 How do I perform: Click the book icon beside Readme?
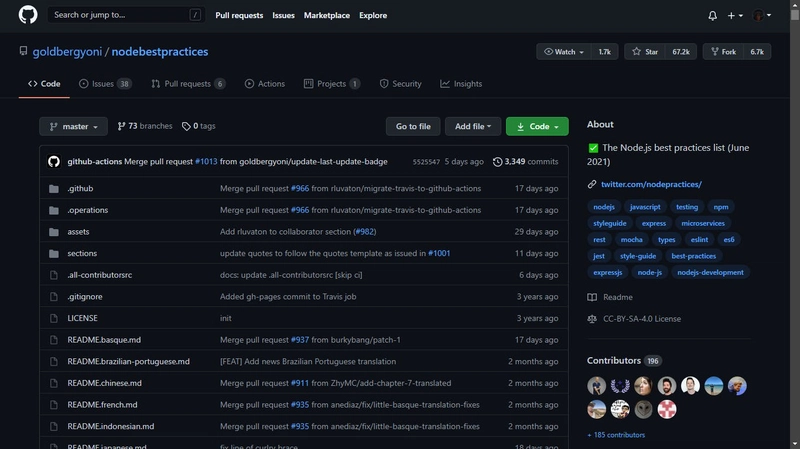[592, 297]
